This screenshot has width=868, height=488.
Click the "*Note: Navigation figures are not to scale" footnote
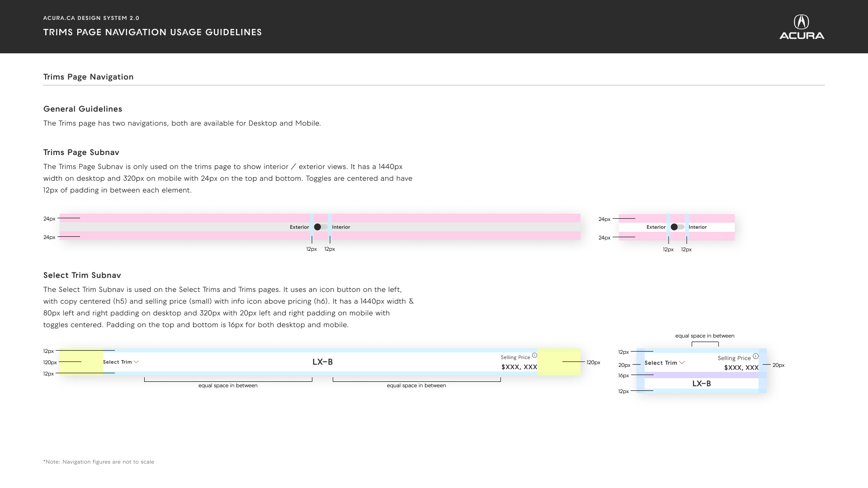tap(99, 462)
